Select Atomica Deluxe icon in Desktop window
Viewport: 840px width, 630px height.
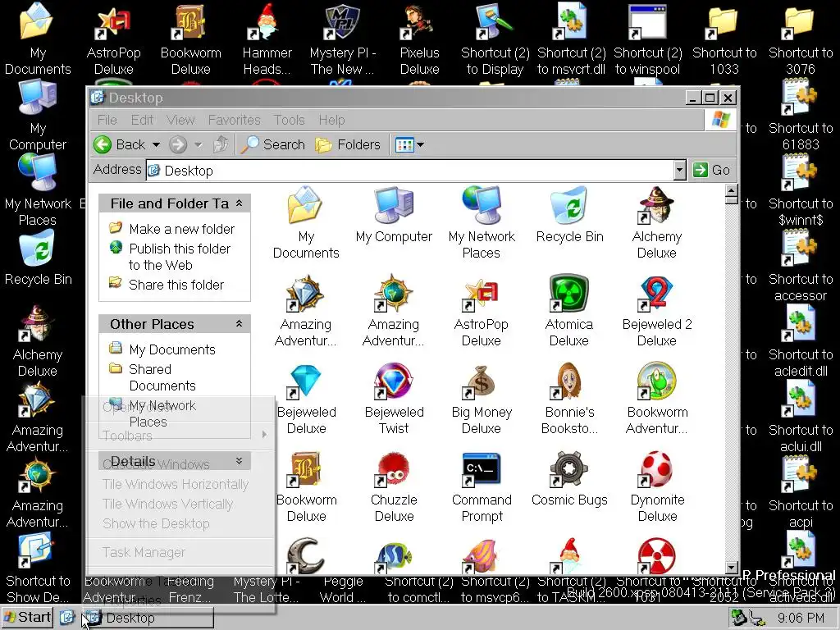pyautogui.click(x=569, y=310)
